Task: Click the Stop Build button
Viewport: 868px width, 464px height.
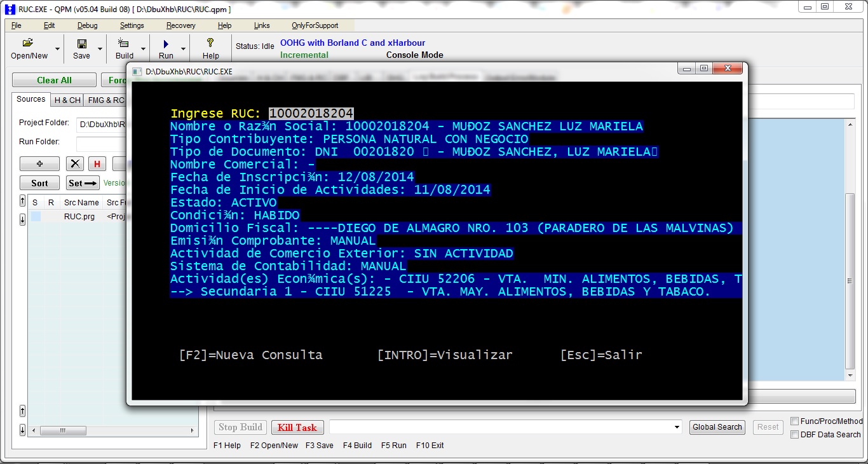Action: [x=241, y=427]
